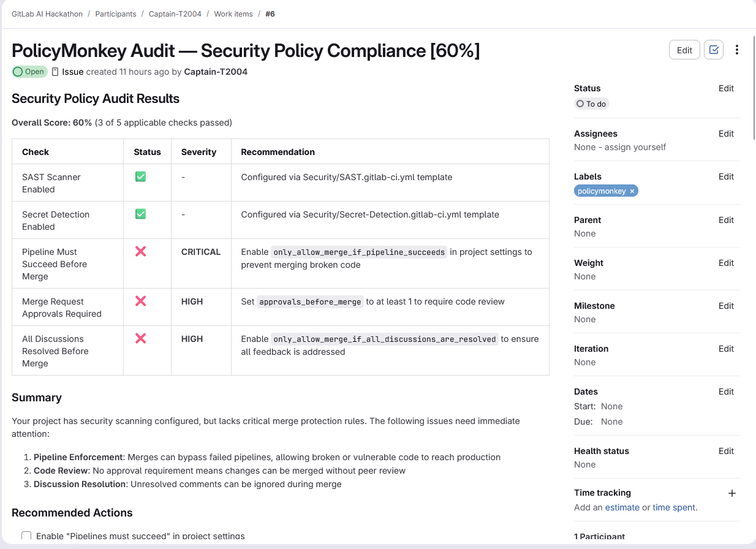Click the To do status circle badge
Image resolution: width=756 pixels, height=549 pixels.
(591, 104)
